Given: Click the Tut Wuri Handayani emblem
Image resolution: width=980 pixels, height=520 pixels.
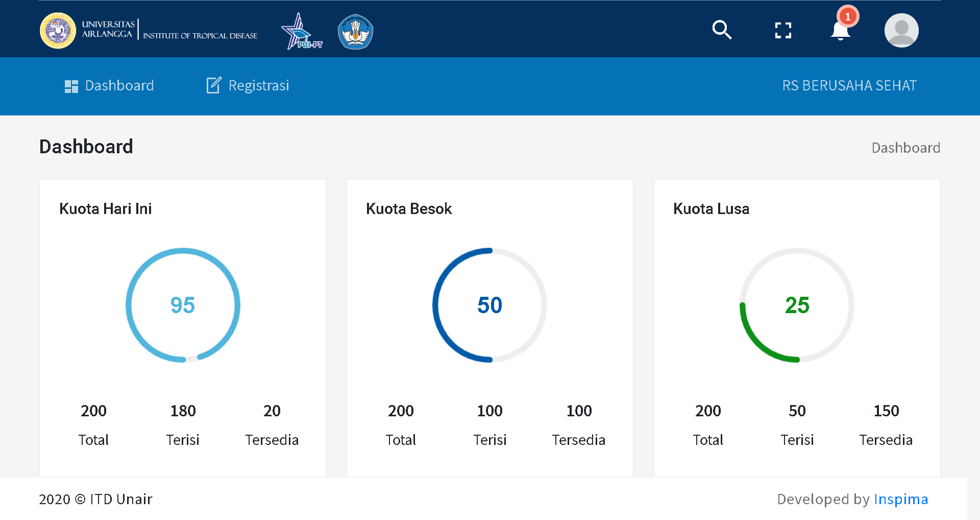Looking at the screenshot, I should click(x=356, y=32).
